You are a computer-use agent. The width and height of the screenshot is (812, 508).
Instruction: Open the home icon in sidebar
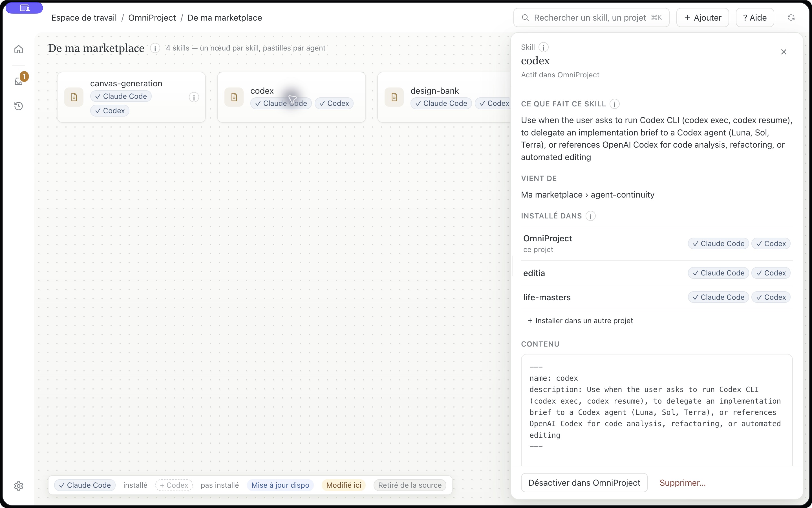point(19,49)
